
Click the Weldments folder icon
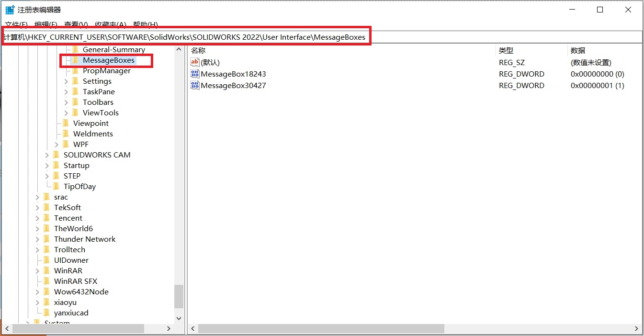click(x=66, y=134)
